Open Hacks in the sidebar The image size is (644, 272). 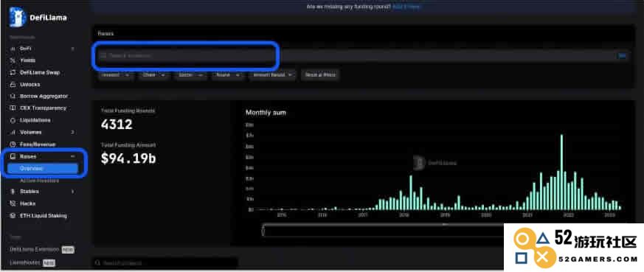27,203
